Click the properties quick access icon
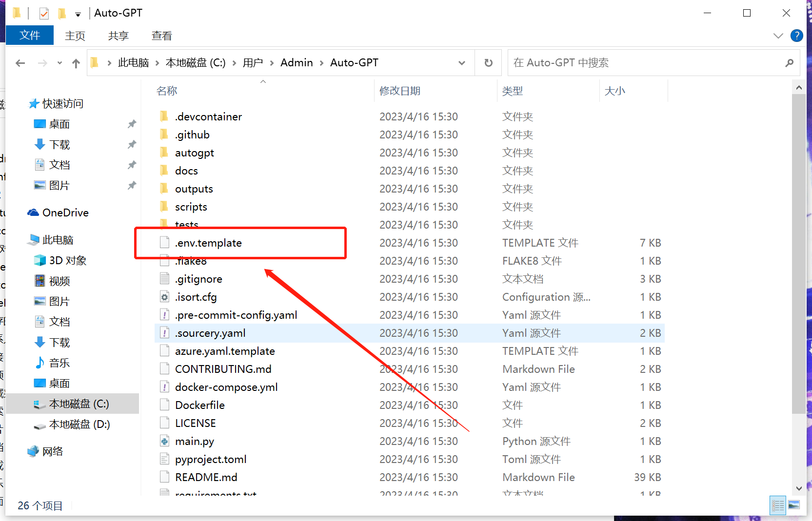The width and height of the screenshot is (812, 521). click(x=44, y=13)
